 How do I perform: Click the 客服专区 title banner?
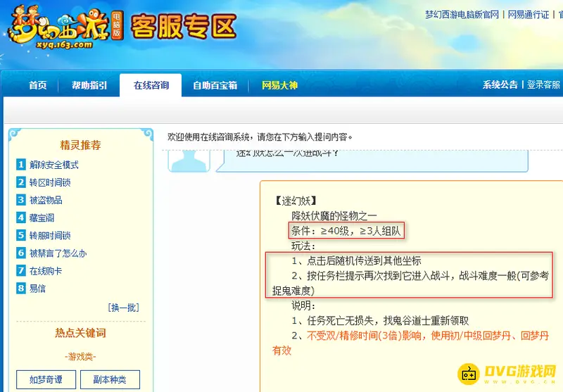click(x=183, y=27)
